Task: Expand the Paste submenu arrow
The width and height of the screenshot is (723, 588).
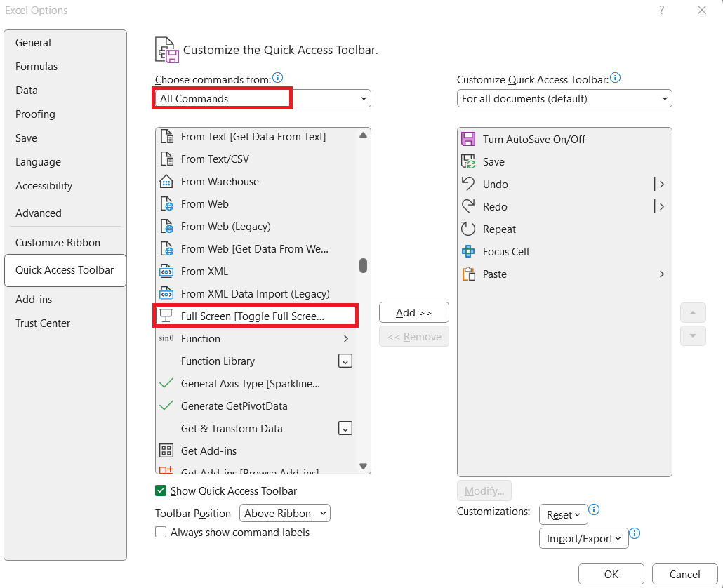Action: coord(662,274)
